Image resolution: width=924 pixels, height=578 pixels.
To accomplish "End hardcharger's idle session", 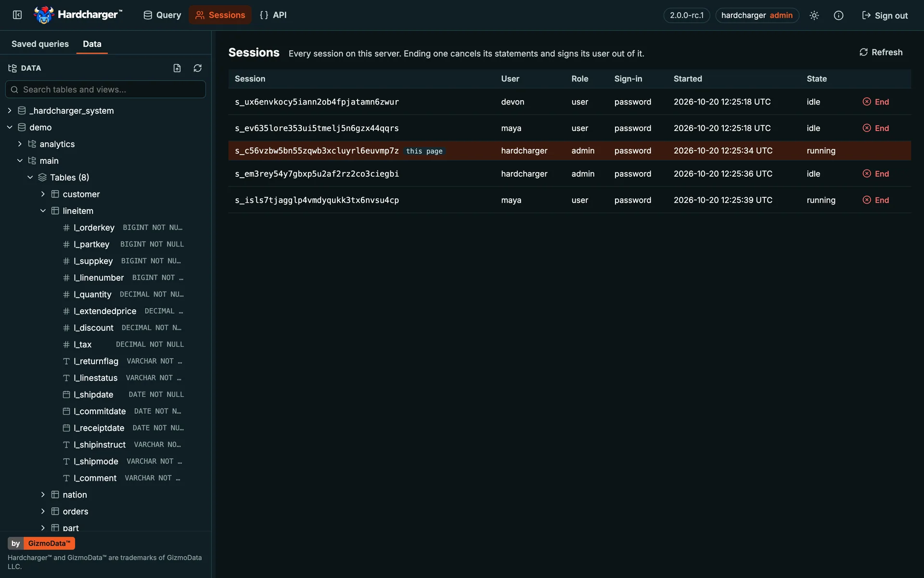I will click(x=876, y=174).
